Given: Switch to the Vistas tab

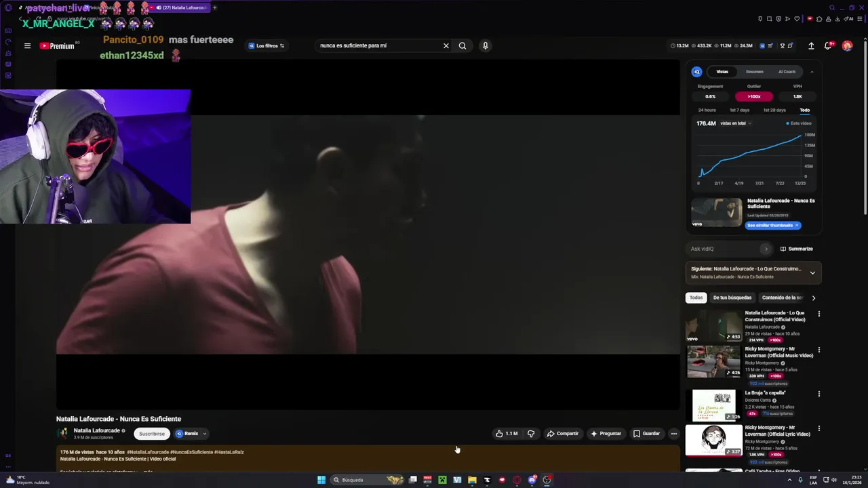Looking at the screenshot, I should (722, 72).
